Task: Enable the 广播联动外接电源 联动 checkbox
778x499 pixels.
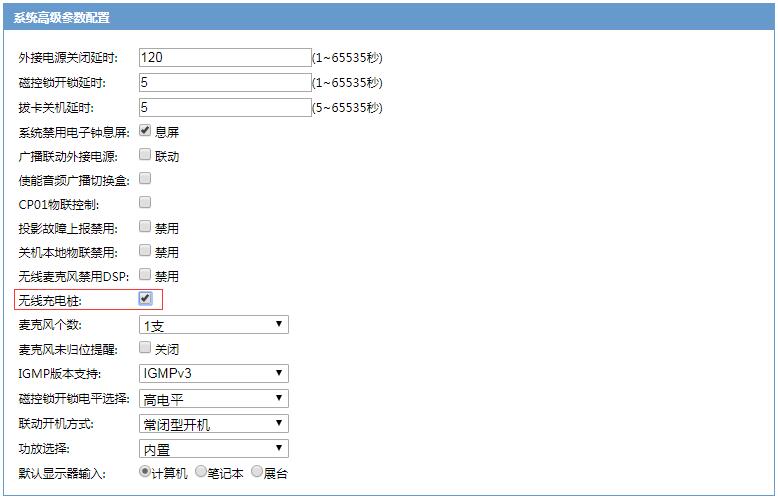Action: pos(145,155)
